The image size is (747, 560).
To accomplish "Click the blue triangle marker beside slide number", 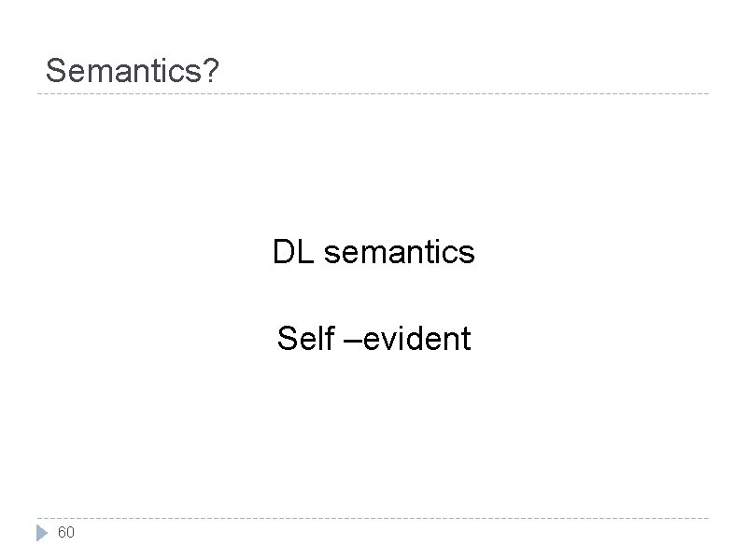I will pos(41,534).
